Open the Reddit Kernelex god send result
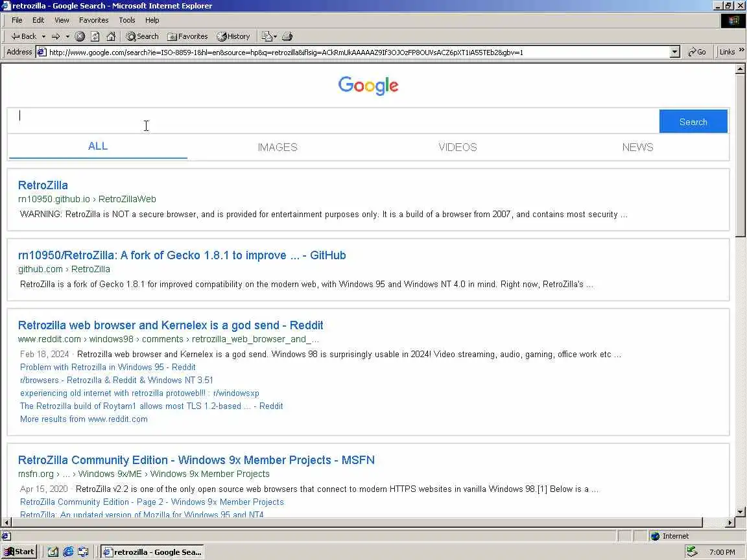 171,325
